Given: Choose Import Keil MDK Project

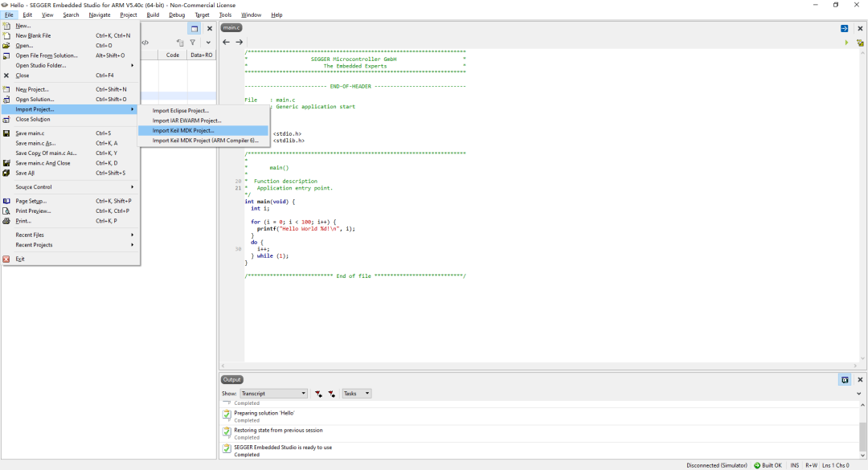Looking at the screenshot, I should click(203, 131).
